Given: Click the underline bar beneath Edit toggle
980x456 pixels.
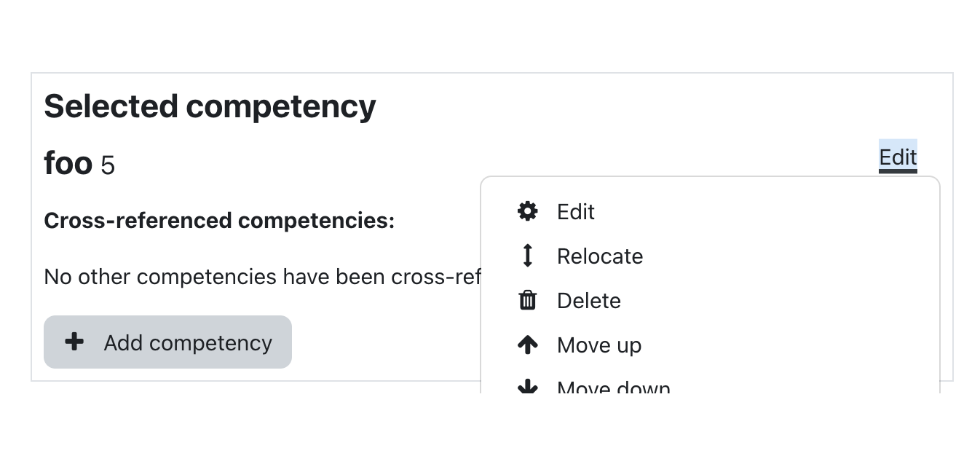Looking at the screenshot, I should 898,172.
